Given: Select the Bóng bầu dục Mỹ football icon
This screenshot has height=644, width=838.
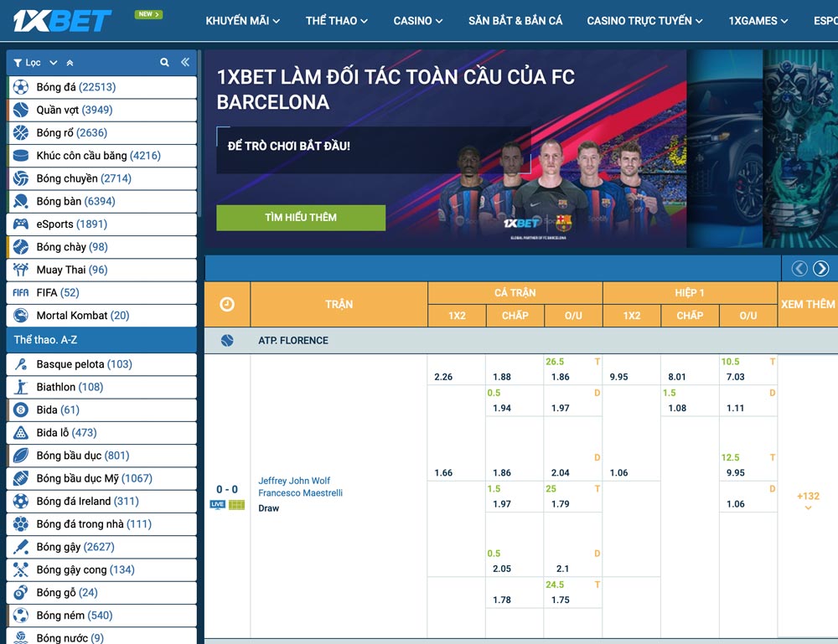Looking at the screenshot, I should 21,478.
